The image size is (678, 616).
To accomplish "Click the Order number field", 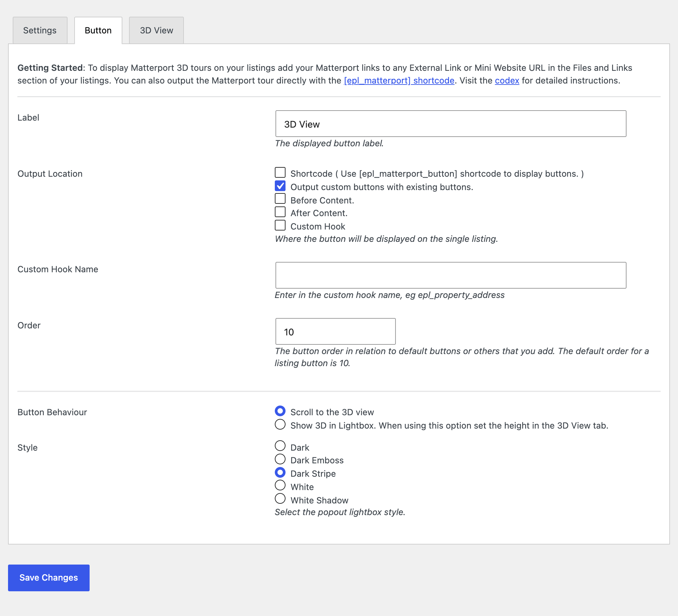I will pos(335,331).
